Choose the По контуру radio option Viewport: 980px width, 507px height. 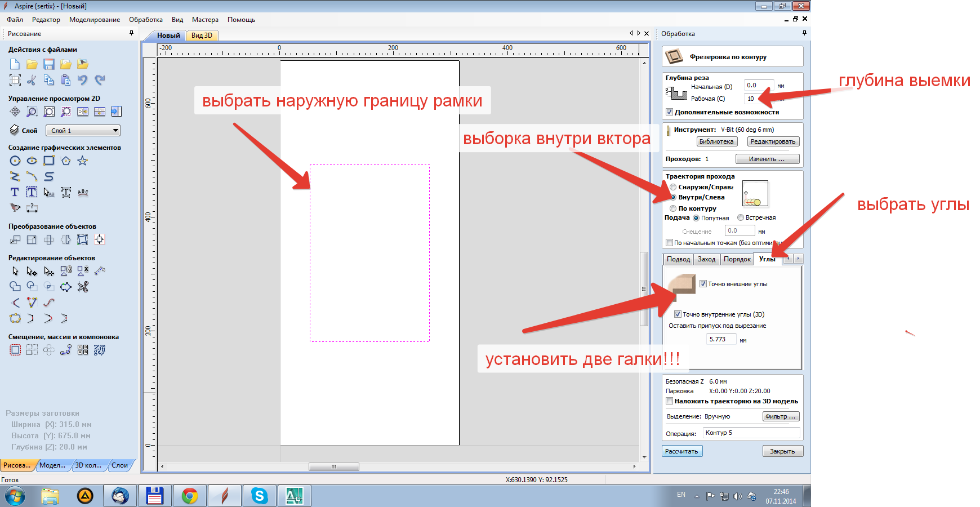coord(673,208)
